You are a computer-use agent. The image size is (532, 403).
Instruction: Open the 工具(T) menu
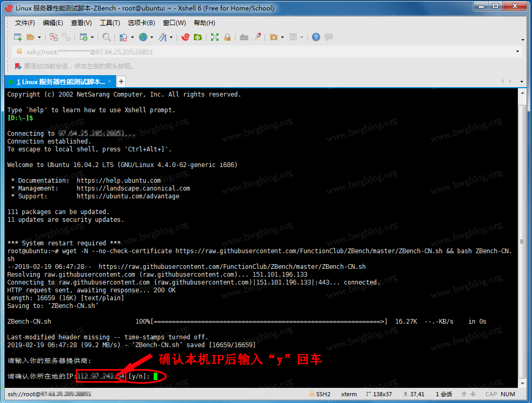(x=110, y=23)
